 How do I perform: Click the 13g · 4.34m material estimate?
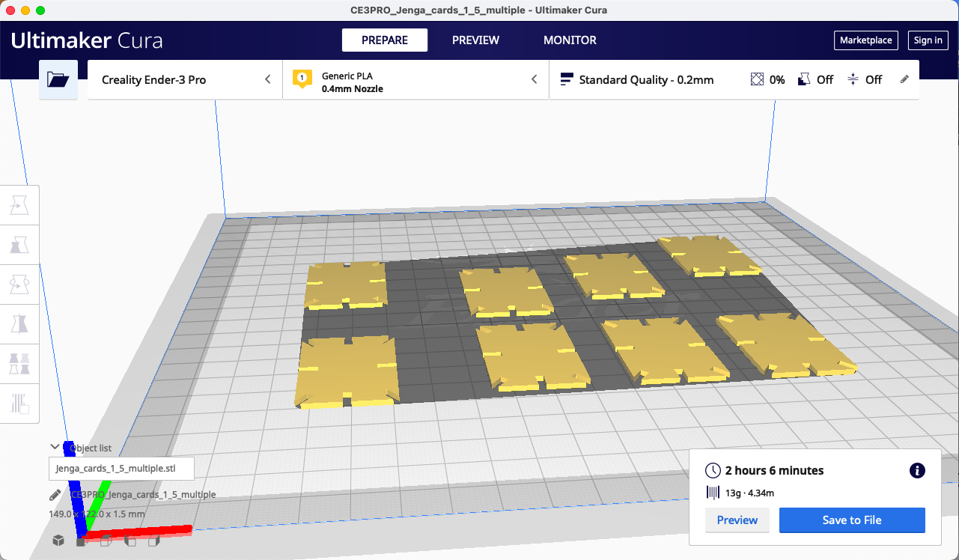(749, 493)
